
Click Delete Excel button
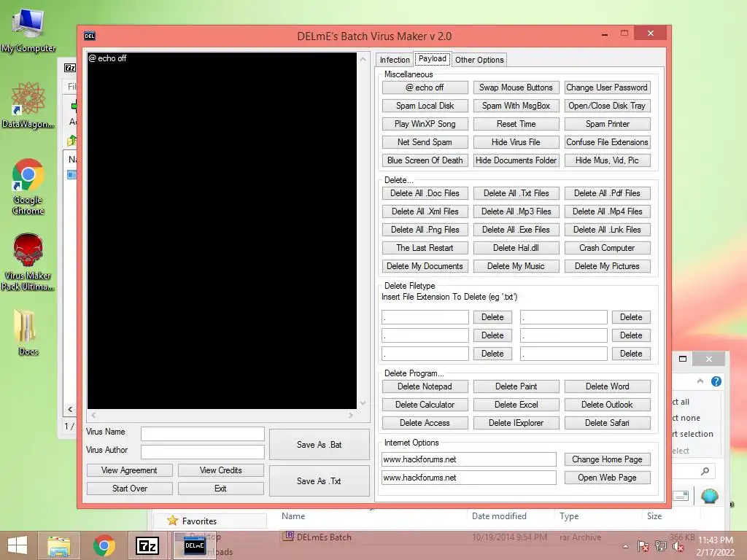click(x=516, y=404)
